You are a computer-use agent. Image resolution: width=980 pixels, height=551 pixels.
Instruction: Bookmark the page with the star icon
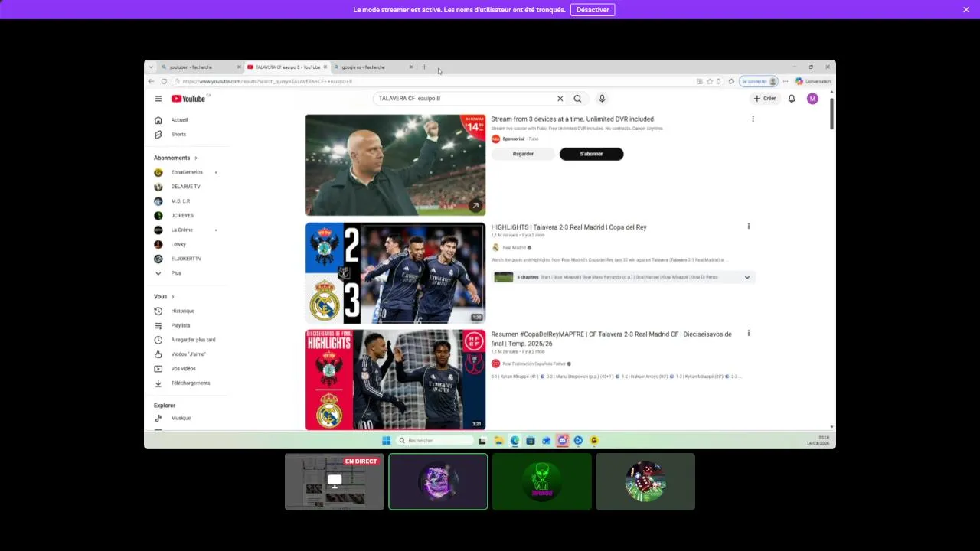(710, 81)
